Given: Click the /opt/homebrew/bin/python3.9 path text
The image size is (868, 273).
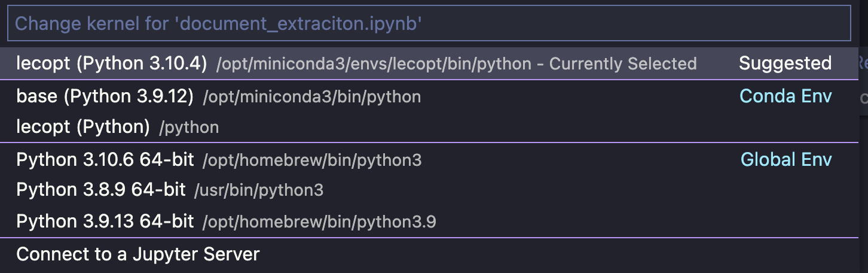Looking at the screenshot, I should (x=319, y=223).
